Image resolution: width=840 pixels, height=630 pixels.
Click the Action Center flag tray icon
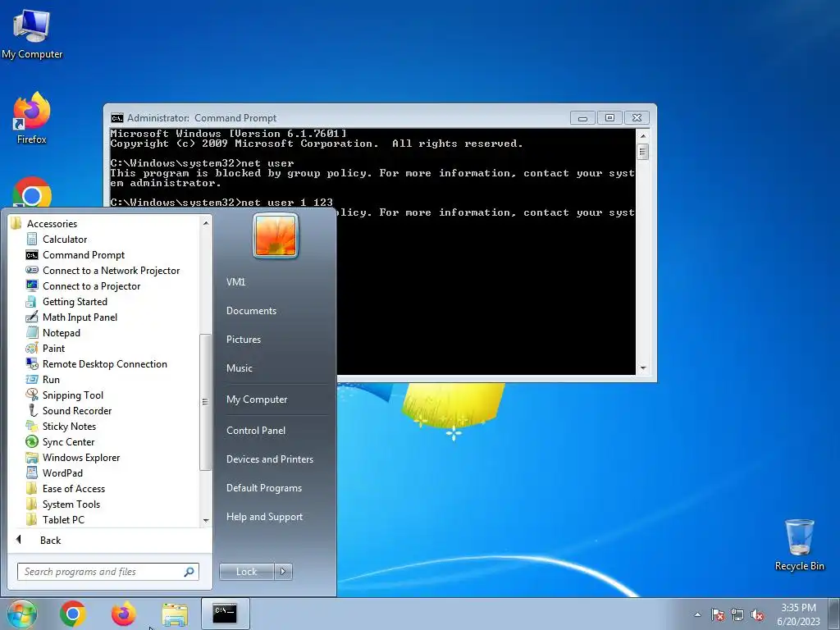coord(717,614)
